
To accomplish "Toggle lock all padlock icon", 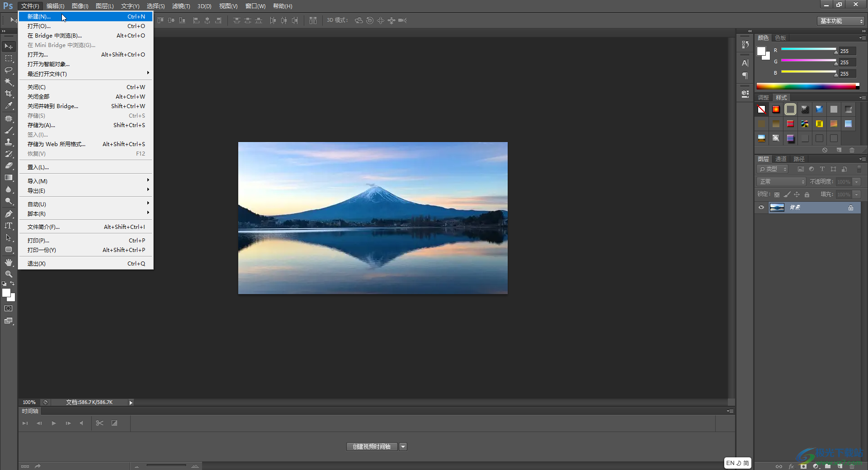I will tap(807, 195).
